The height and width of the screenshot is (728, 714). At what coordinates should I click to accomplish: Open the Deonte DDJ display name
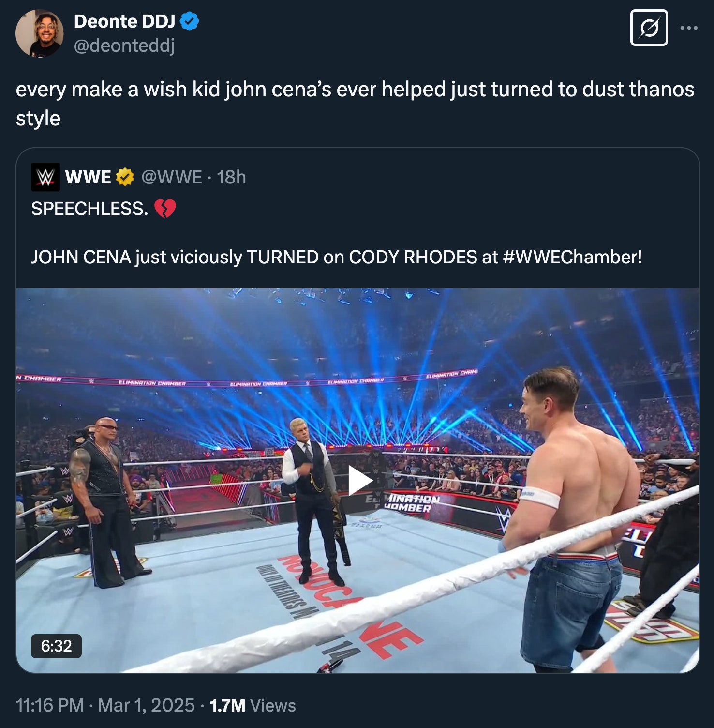pyautogui.click(x=124, y=22)
